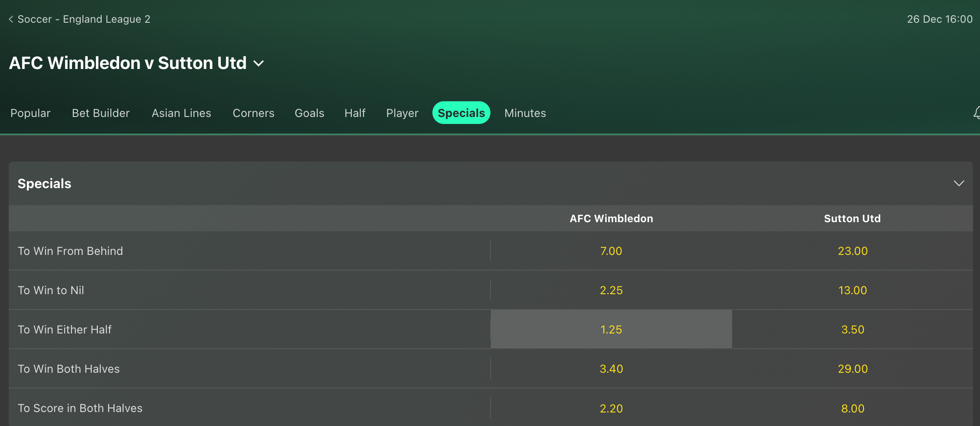The image size is (980, 426).
Task: Switch to the Player tab
Action: pos(402,113)
